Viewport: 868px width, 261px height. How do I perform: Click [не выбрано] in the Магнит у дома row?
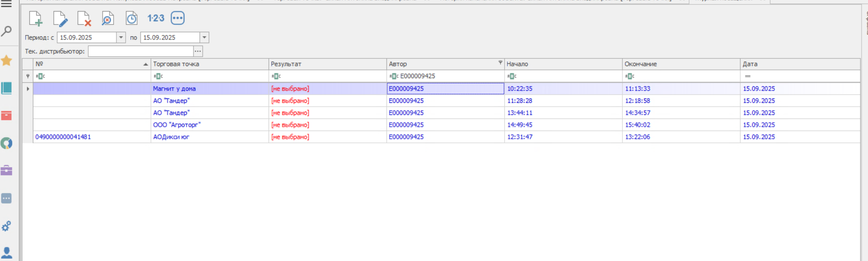290,89
